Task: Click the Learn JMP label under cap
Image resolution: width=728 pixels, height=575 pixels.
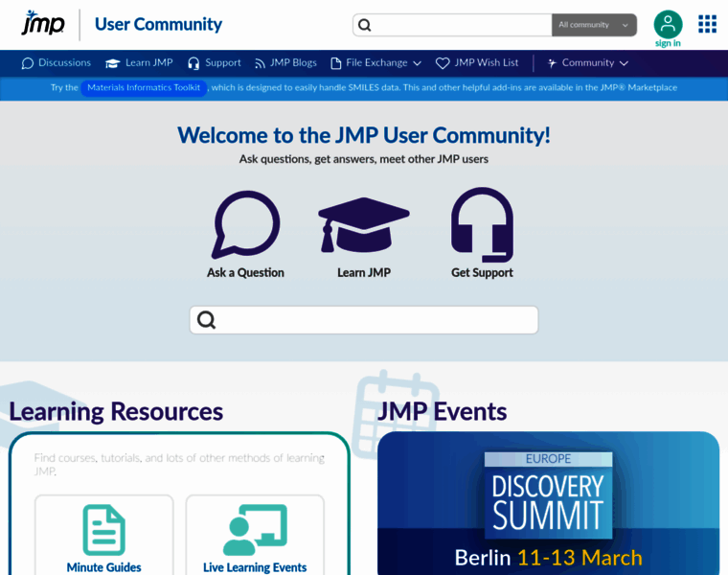Action: (x=364, y=272)
